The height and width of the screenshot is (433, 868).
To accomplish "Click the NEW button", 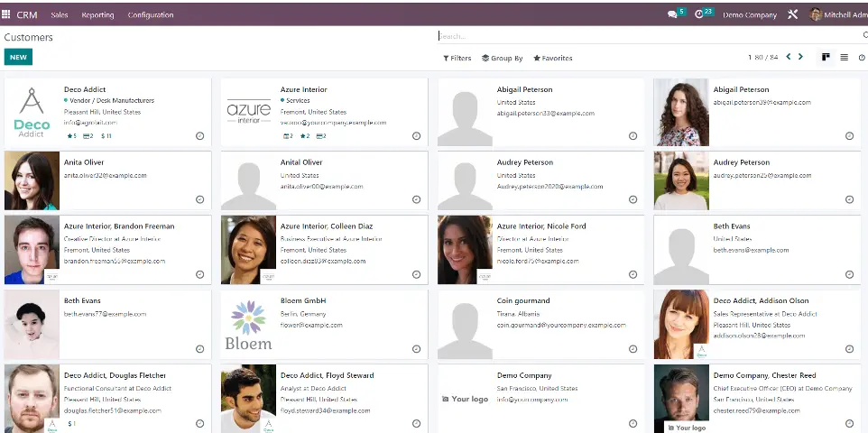I will click(18, 57).
